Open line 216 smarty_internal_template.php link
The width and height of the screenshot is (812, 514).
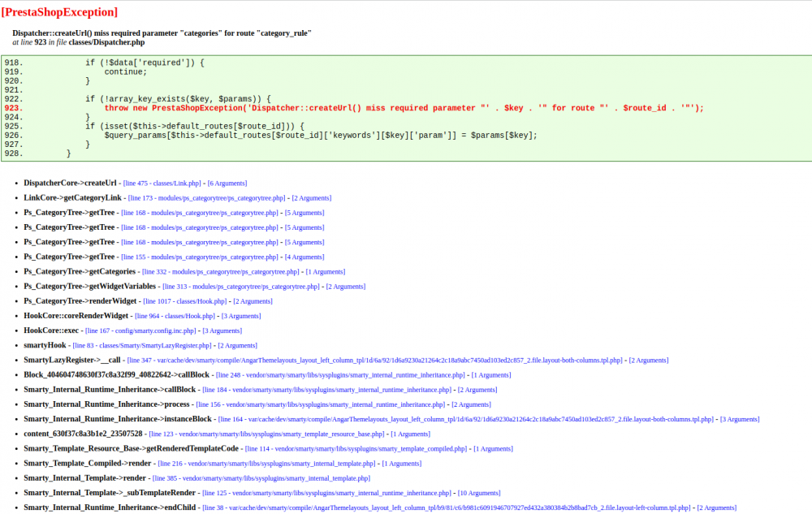(x=266, y=464)
